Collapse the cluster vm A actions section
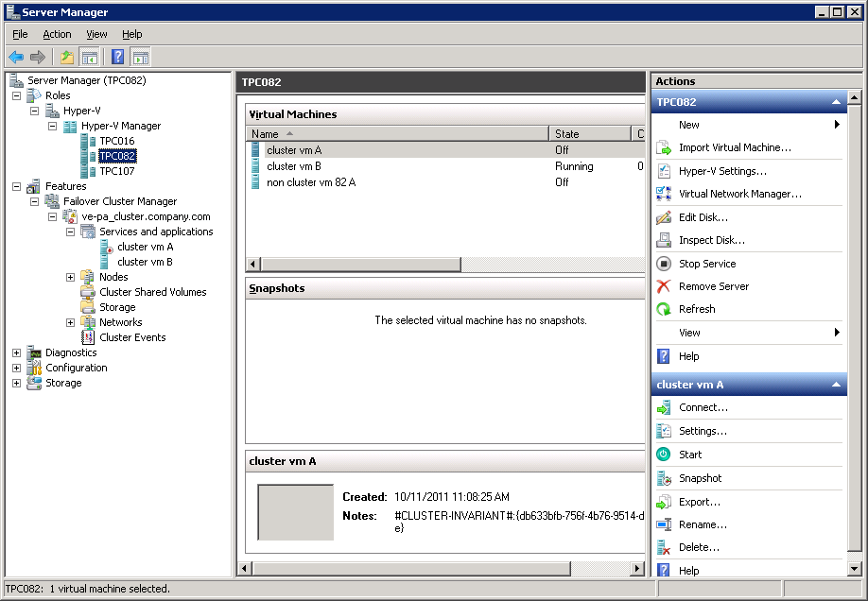The image size is (868, 601). pos(836,385)
